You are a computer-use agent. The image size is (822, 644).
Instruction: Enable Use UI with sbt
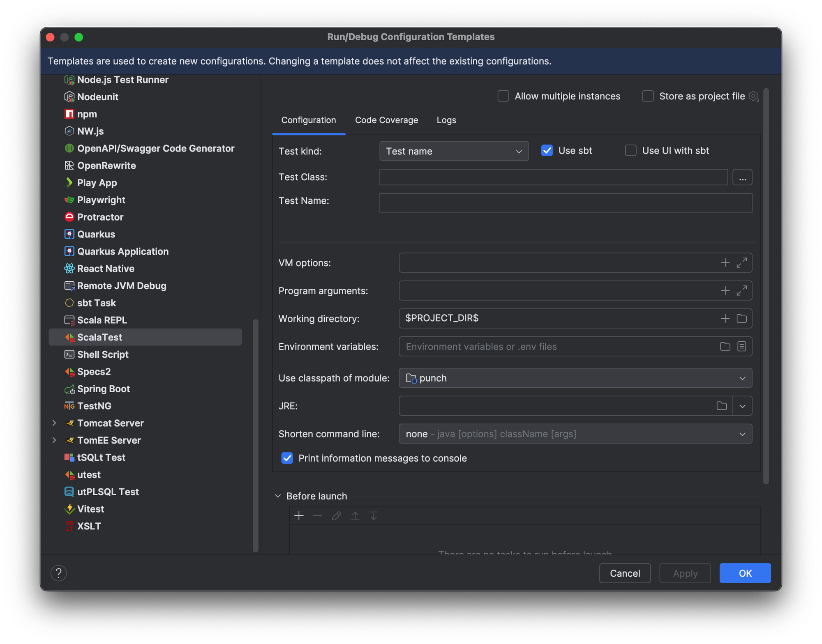click(x=630, y=151)
